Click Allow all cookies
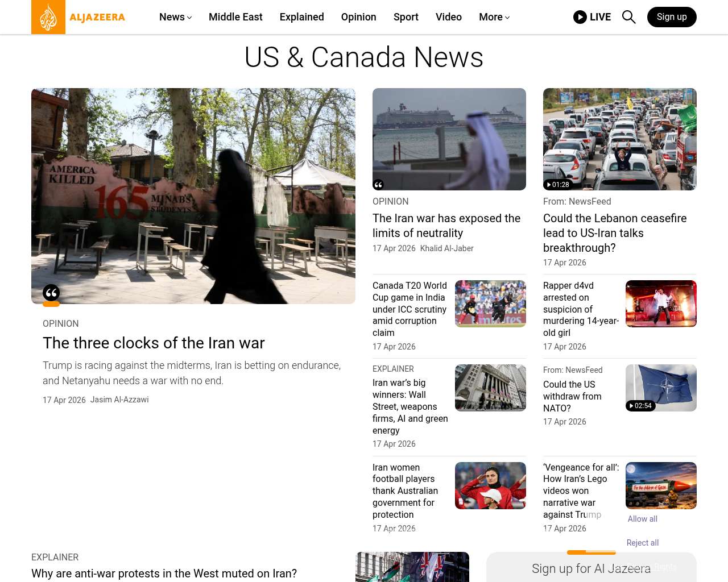The image size is (728, 582). [642, 519]
